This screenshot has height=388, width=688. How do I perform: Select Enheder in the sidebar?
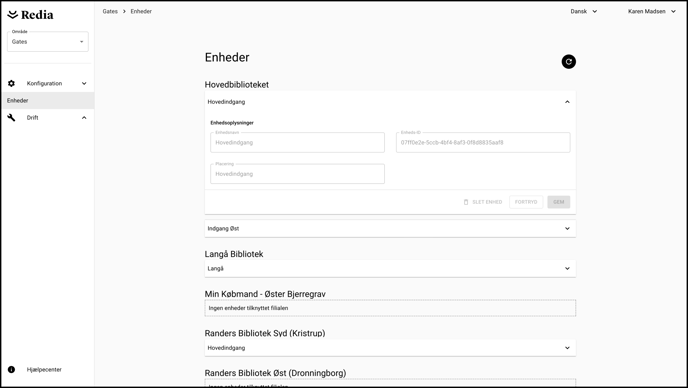click(48, 101)
